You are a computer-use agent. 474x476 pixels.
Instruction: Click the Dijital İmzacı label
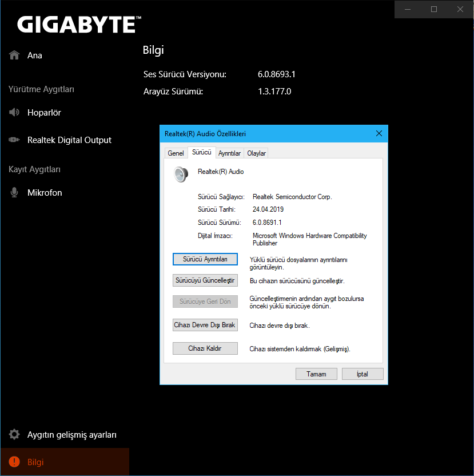pos(215,236)
